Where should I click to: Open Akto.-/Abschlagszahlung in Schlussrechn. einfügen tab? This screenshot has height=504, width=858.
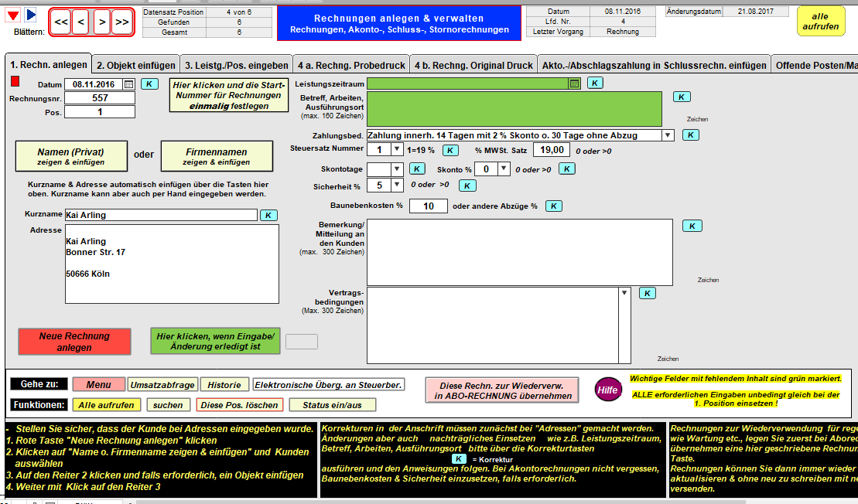[x=654, y=66]
